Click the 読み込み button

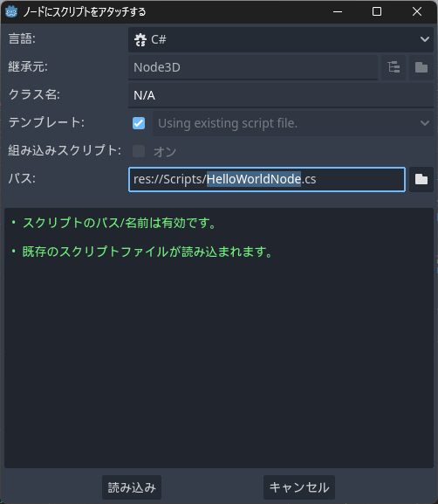pyautogui.click(x=132, y=487)
